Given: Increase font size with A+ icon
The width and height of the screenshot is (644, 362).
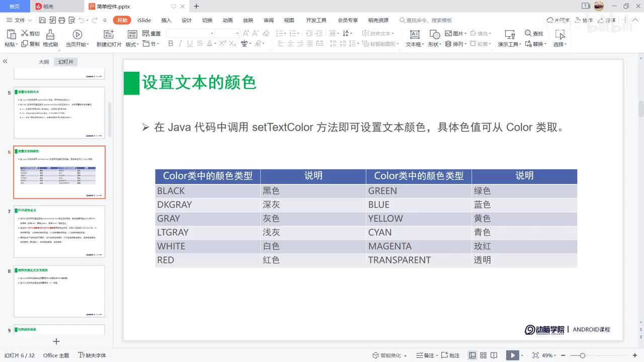Looking at the screenshot, I should click(x=246, y=33).
